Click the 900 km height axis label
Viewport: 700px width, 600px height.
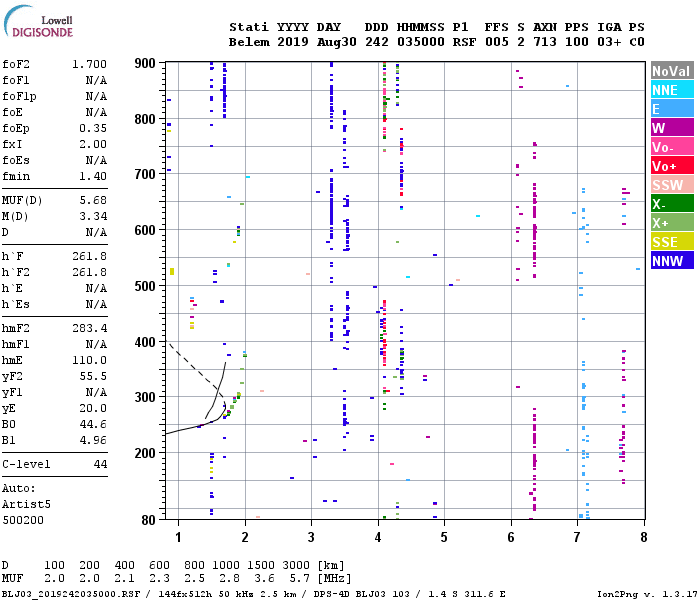point(145,63)
